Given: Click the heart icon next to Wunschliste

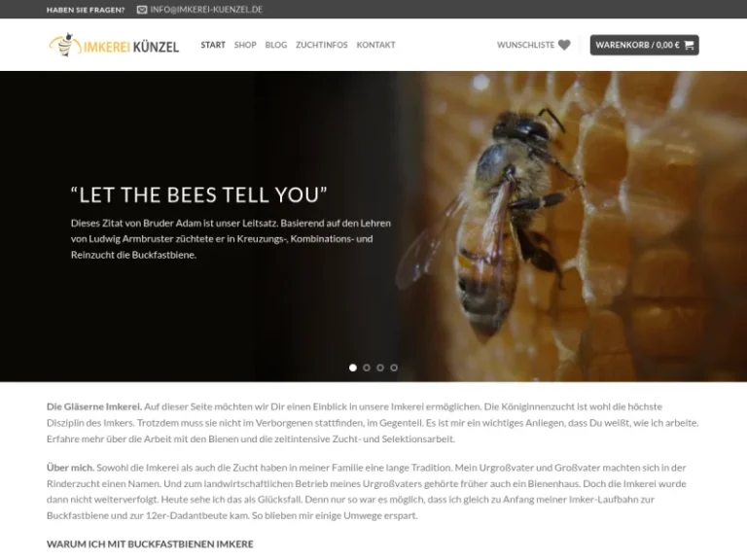Looking at the screenshot, I should coord(564,45).
